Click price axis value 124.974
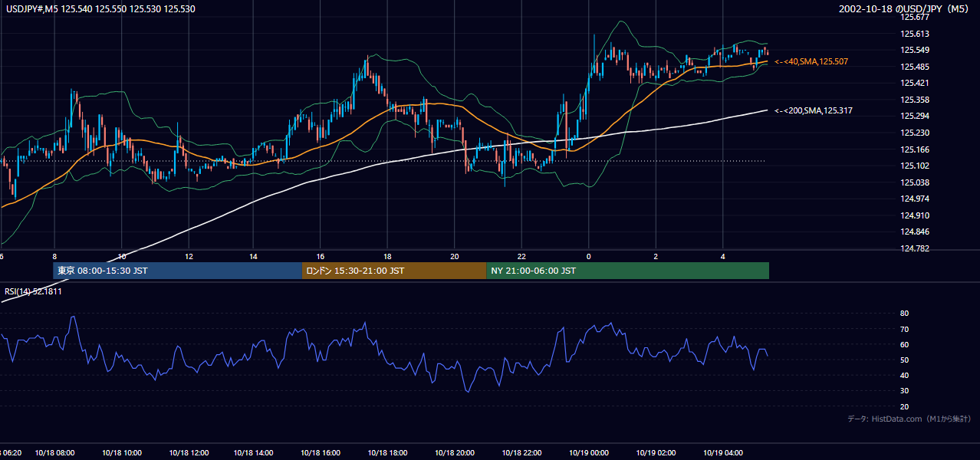 tap(915, 199)
